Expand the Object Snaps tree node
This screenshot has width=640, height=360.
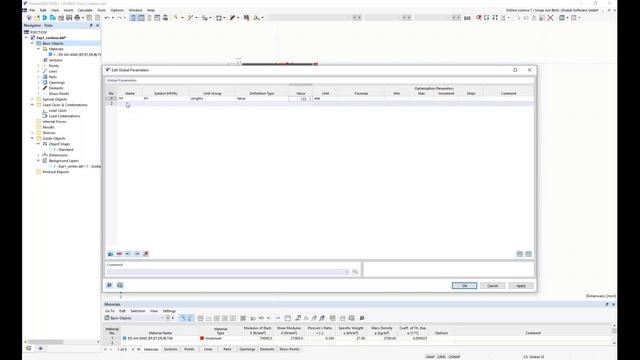[38, 144]
